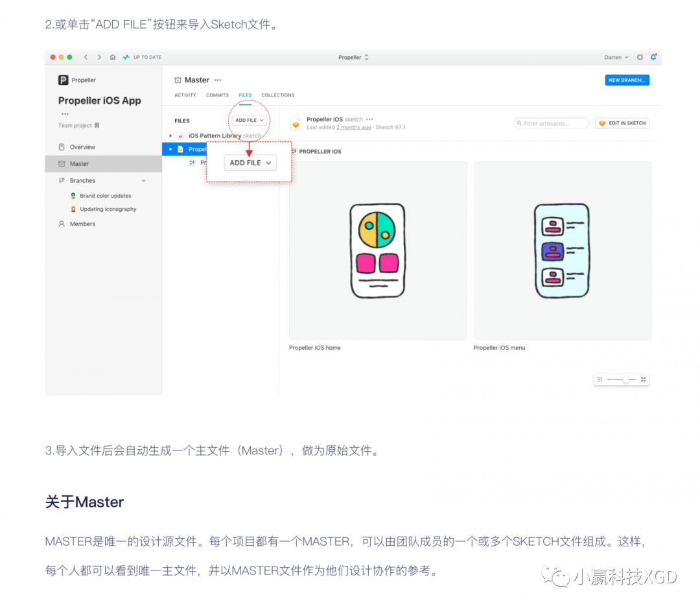700x608 pixels.
Task: Click the Propeller iOS menu caption
Action: click(x=499, y=347)
